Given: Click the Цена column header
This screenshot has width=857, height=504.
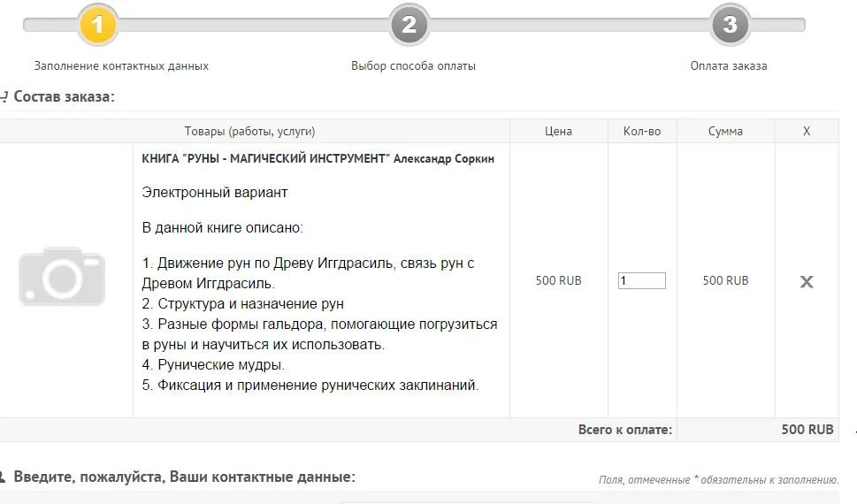Looking at the screenshot, I should [558, 131].
